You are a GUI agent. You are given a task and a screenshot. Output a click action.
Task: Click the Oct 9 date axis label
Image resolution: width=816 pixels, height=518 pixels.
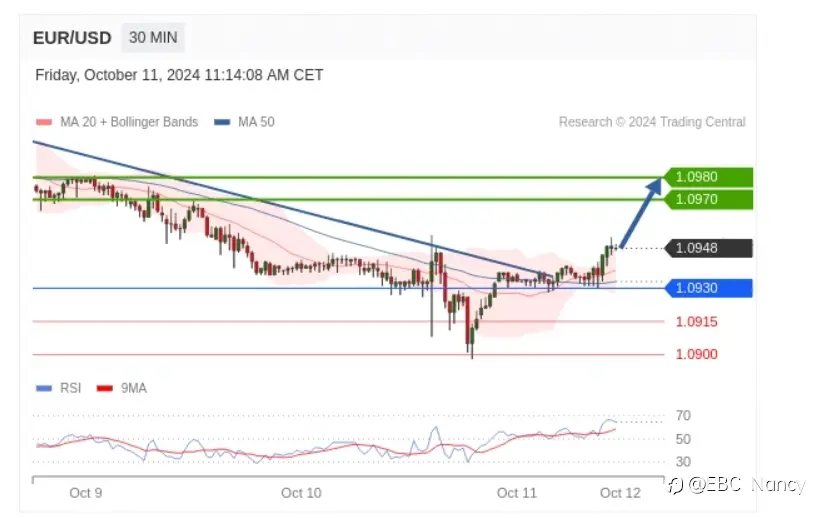[x=85, y=492]
